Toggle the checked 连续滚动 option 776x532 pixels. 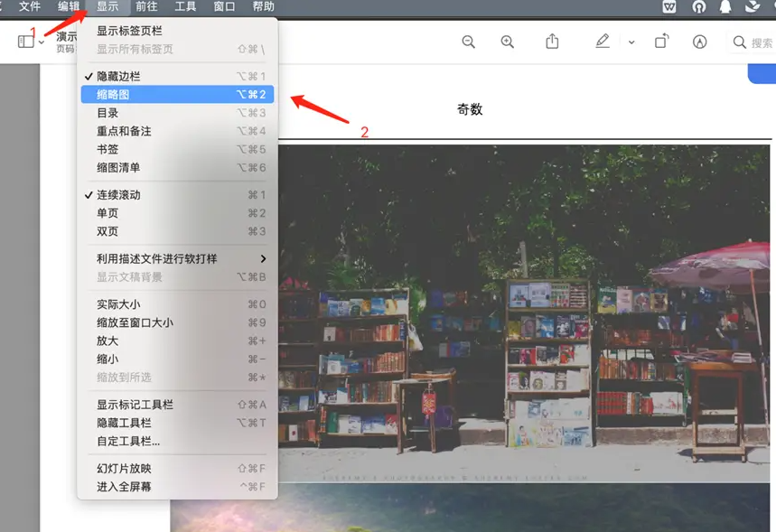[177, 195]
